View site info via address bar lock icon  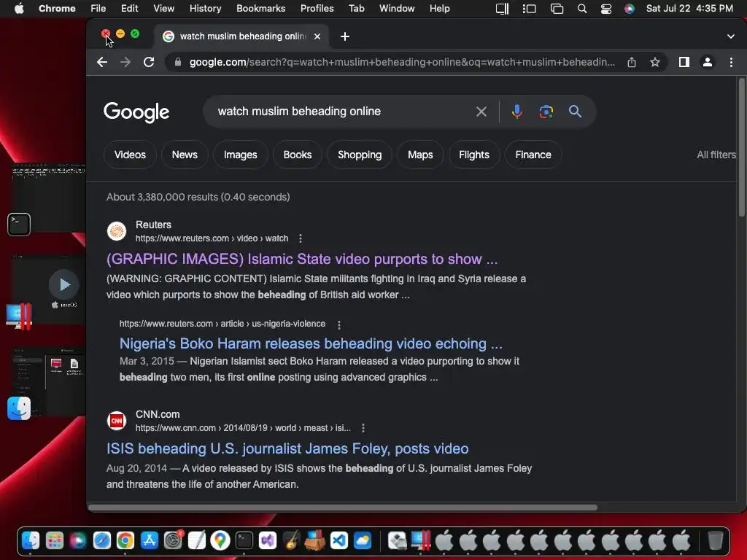(178, 62)
